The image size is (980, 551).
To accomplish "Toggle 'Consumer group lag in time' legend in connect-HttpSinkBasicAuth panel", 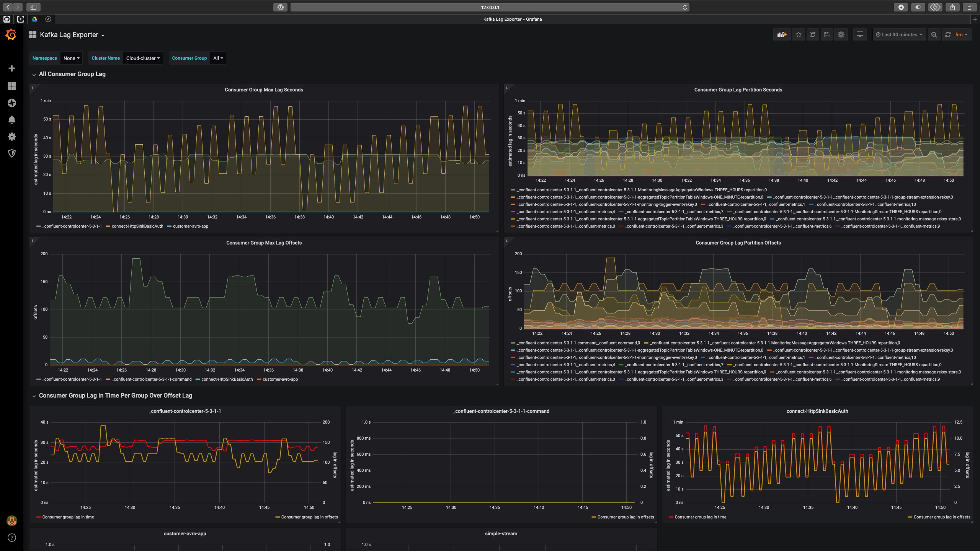I will pos(700,517).
